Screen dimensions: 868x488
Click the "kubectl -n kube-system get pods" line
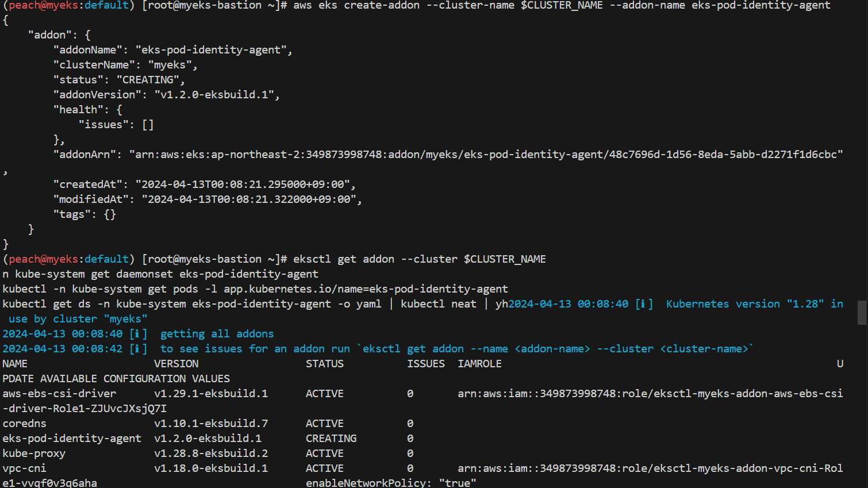tap(255, 289)
